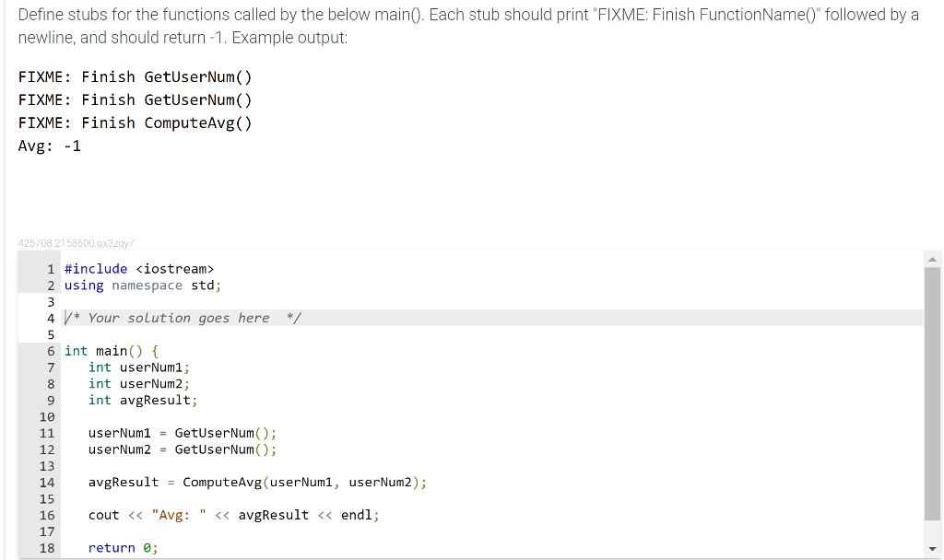
Task: Click the cout keyword on line 16
Action: (101, 514)
